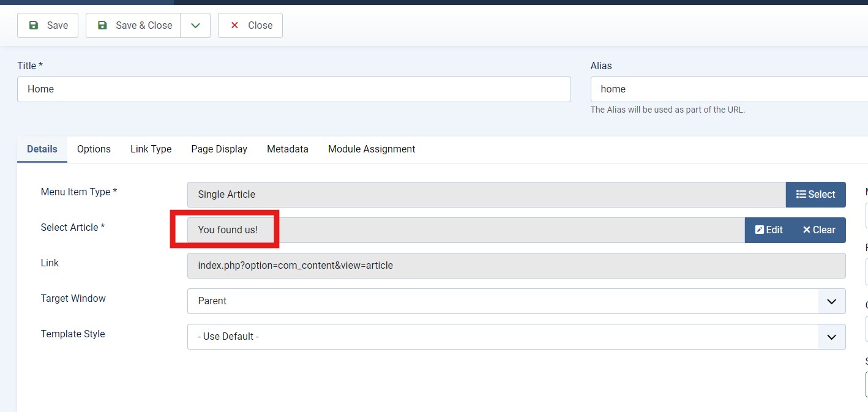
Task: Click the Single Article menu type field
Action: 486,195
